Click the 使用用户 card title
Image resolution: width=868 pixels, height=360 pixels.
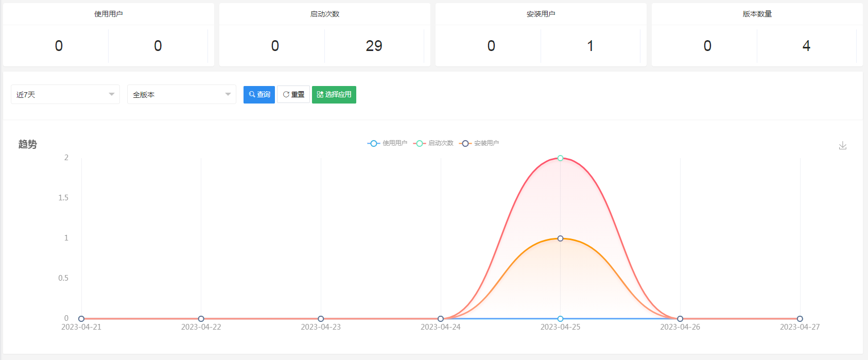pyautogui.click(x=109, y=14)
